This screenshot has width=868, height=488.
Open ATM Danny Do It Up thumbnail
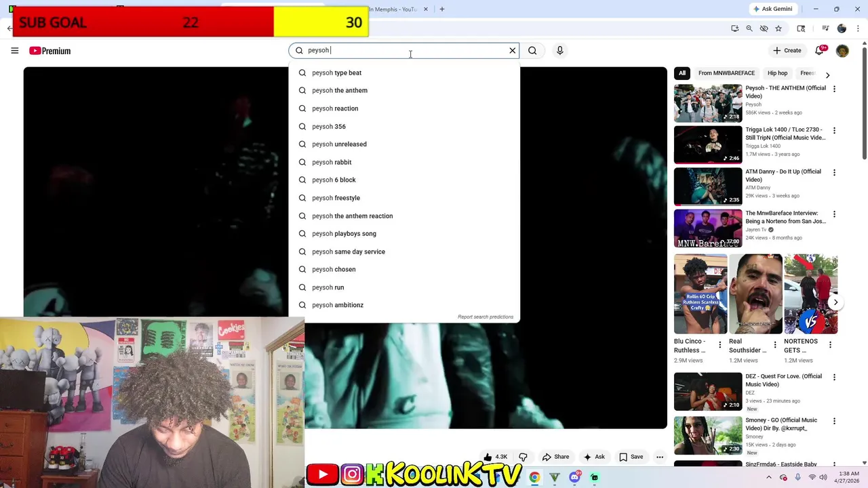click(708, 186)
